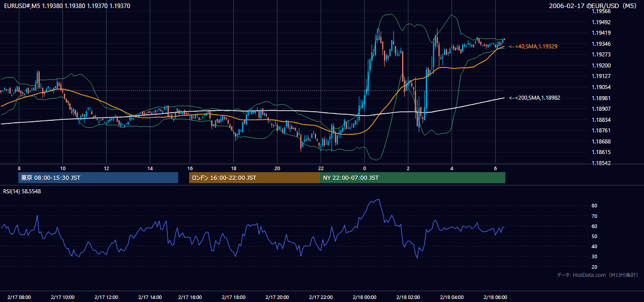Viewport: 644px width, 302px height.
Task: Click price axis value 1.18615
Action: pyautogui.click(x=601, y=153)
